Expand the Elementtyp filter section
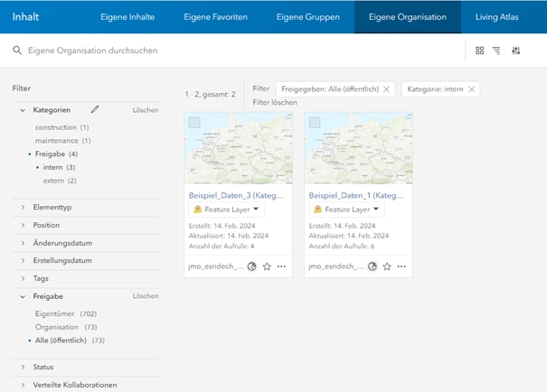547x392 pixels. [23, 208]
